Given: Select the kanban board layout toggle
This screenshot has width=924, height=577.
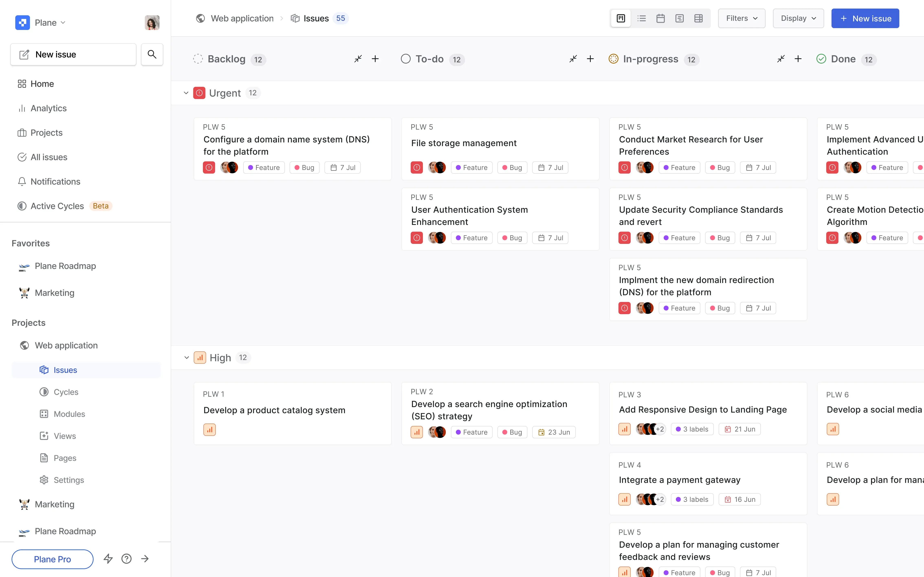Looking at the screenshot, I should click(621, 18).
